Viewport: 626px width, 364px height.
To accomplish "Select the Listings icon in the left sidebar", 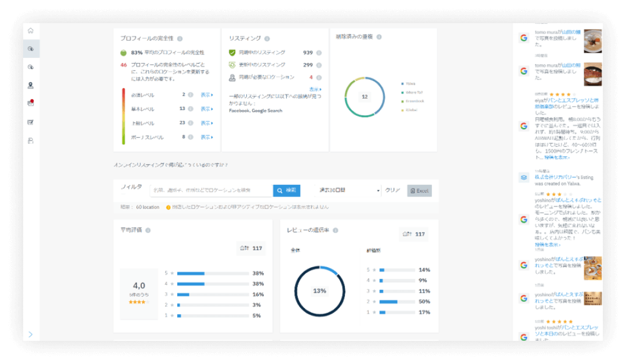I will 32,49.
